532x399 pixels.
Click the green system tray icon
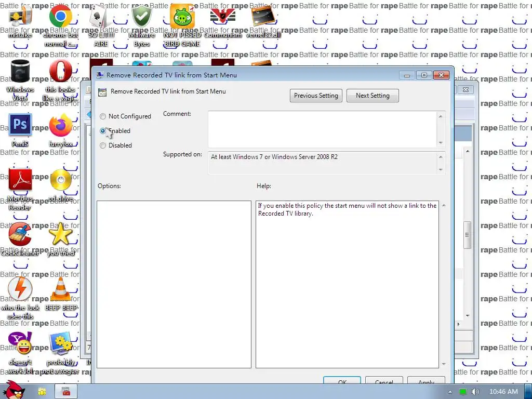click(x=463, y=392)
